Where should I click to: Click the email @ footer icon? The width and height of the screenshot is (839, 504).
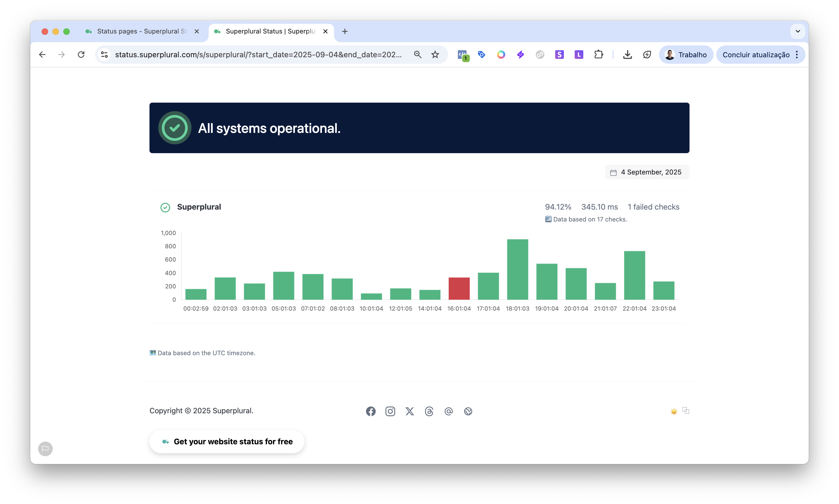[x=448, y=411]
